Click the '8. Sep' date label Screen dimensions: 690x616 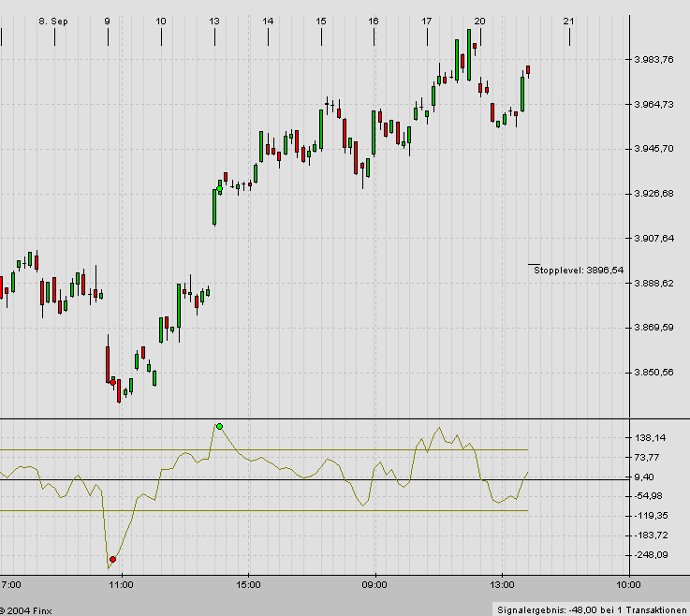pyautogui.click(x=53, y=21)
